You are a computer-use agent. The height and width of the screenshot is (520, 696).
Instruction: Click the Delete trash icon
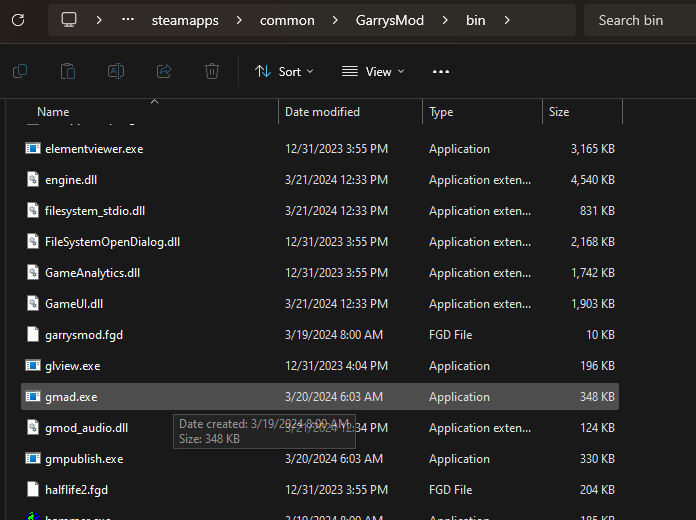(x=212, y=71)
